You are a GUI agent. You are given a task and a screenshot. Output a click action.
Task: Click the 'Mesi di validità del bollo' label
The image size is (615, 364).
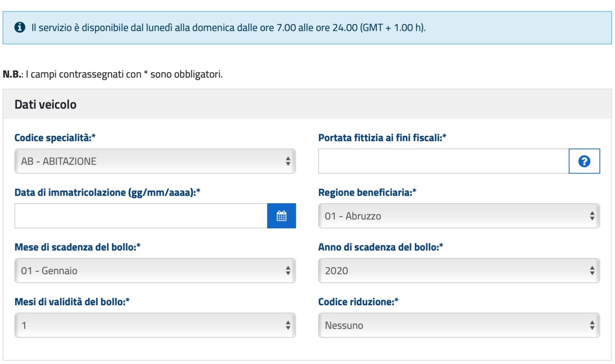(72, 302)
